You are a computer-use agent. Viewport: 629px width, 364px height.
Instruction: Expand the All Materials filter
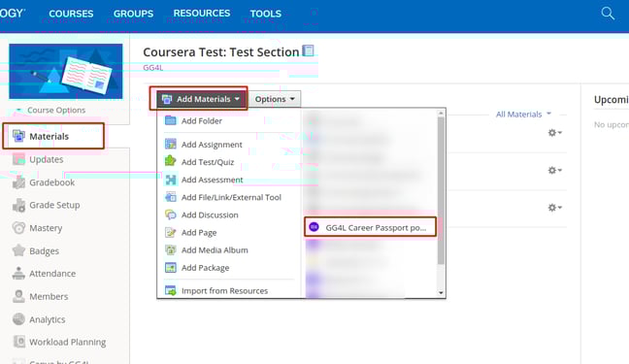(x=523, y=115)
